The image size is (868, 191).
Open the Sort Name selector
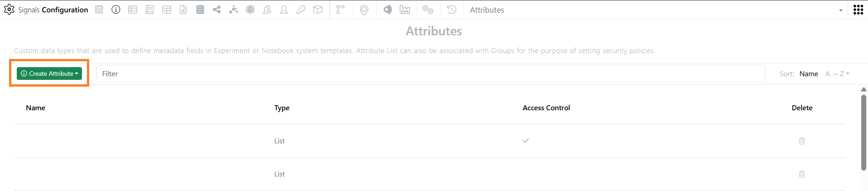[809, 73]
